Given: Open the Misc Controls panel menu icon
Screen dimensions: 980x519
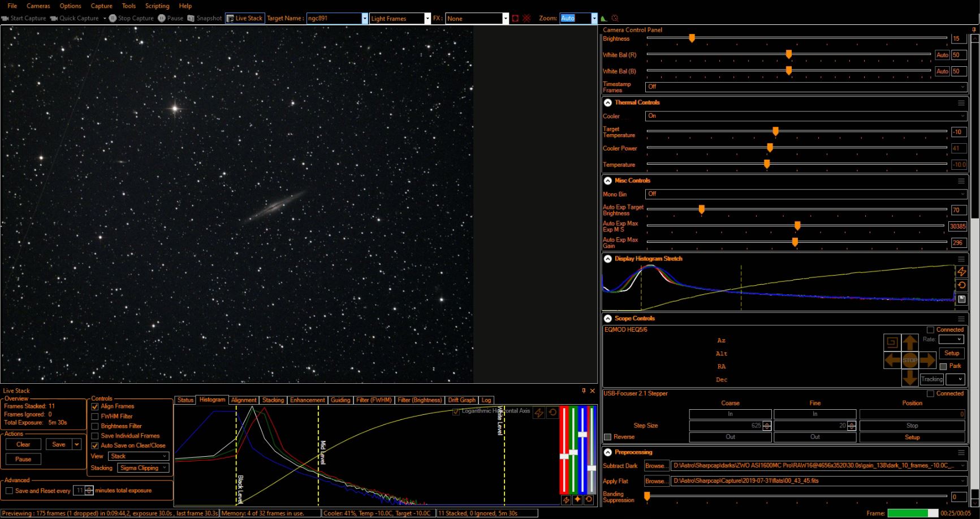Looking at the screenshot, I should coord(961,181).
